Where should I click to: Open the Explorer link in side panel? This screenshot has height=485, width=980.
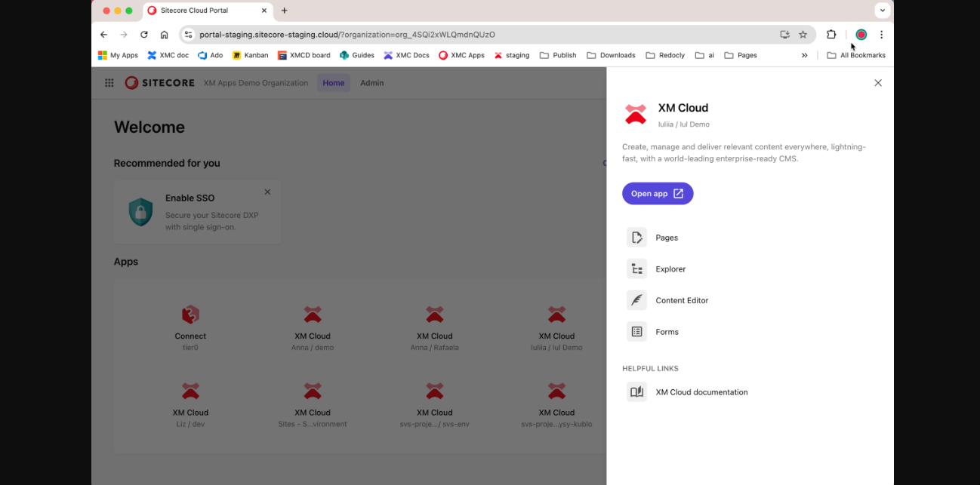tap(670, 269)
